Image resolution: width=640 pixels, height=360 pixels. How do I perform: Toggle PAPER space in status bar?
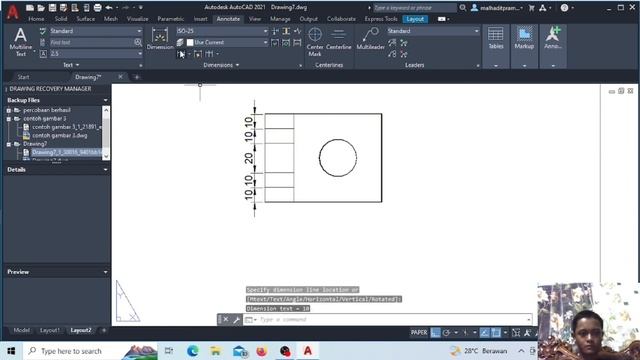419,333
